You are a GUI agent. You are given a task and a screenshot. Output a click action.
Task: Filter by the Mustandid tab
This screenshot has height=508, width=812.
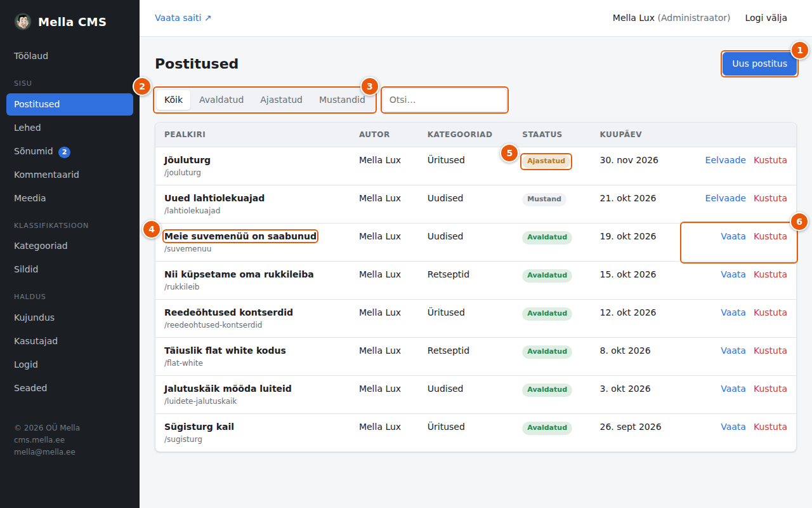click(x=342, y=100)
